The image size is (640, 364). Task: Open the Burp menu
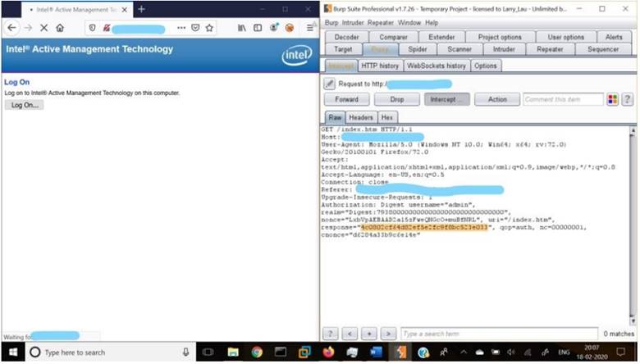(x=331, y=23)
